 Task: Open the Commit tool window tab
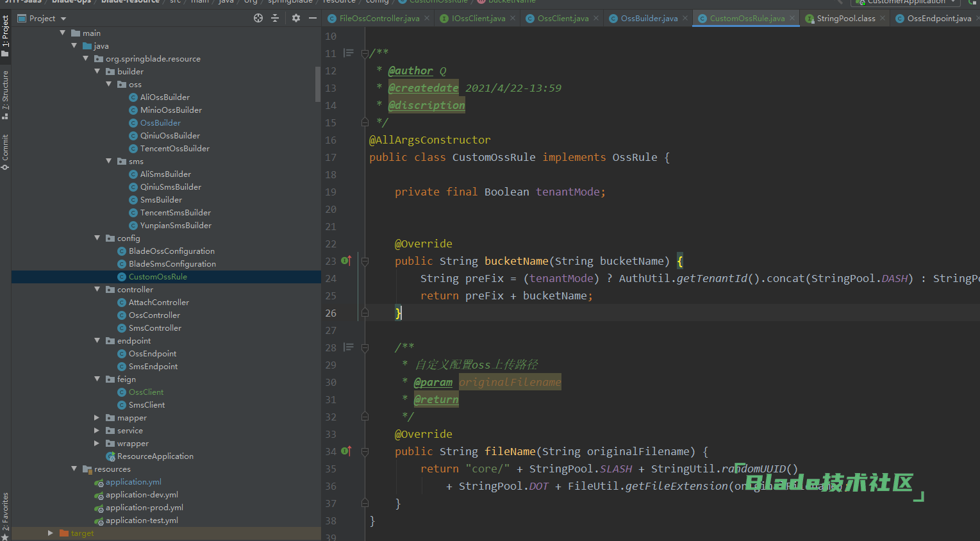pos(5,151)
